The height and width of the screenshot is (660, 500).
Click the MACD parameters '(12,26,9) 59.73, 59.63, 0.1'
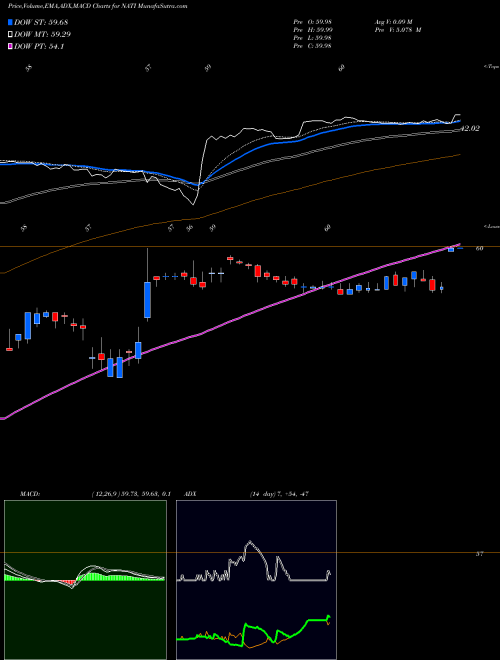[131, 494]
